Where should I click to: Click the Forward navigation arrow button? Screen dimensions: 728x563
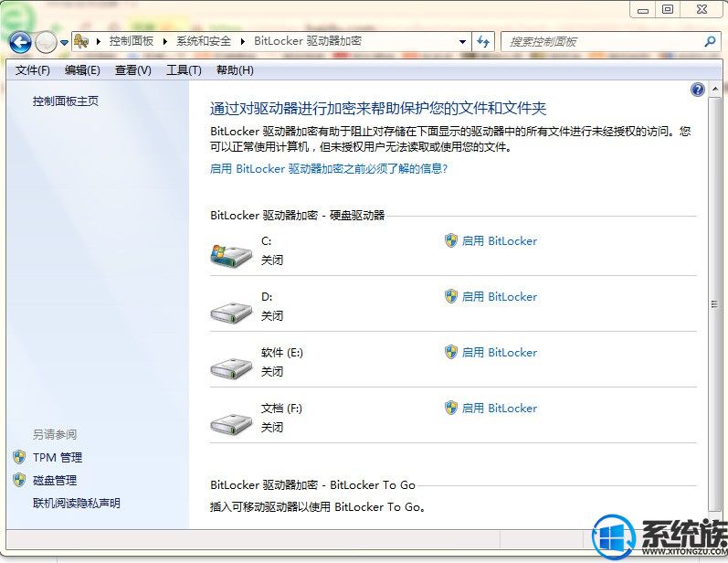46,43
